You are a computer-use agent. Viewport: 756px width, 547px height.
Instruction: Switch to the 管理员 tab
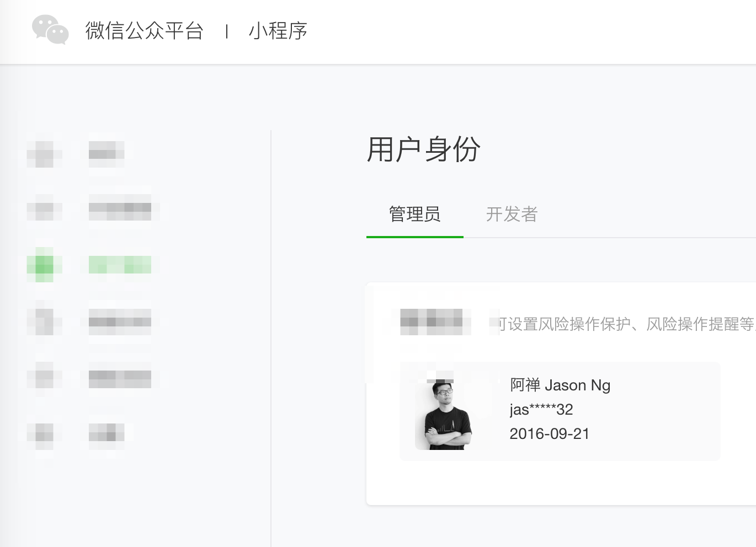click(x=415, y=214)
